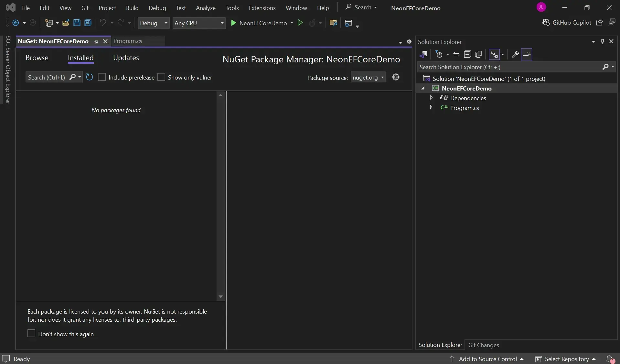The height and width of the screenshot is (364, 620).
Task: Click the Properties wrench icon
Action: (x=515, y=54)
